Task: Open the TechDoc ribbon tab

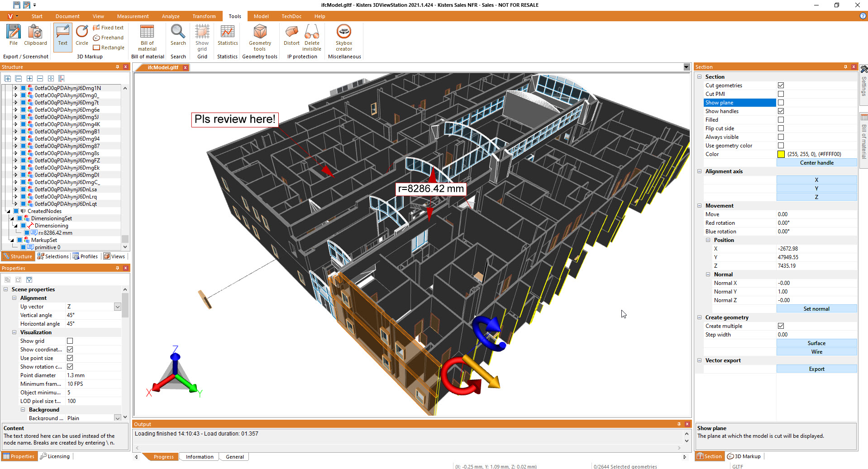Action: click(291, 16)
